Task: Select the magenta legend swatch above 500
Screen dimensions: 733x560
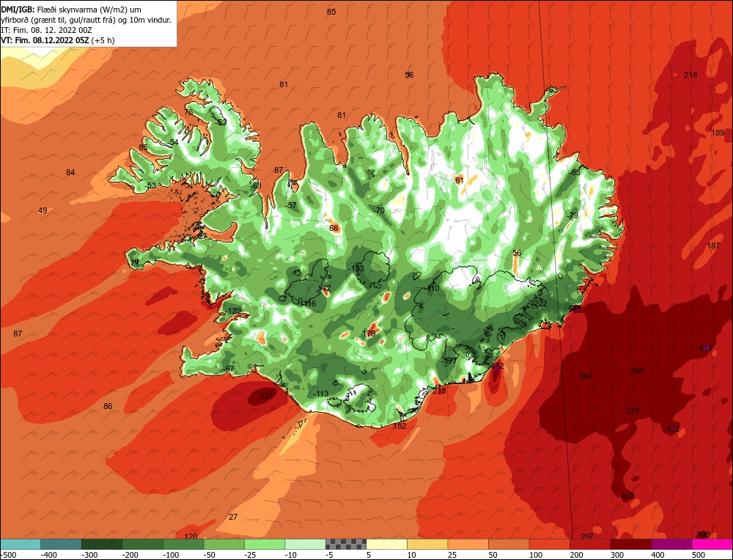Action: (x=712, y=544)
